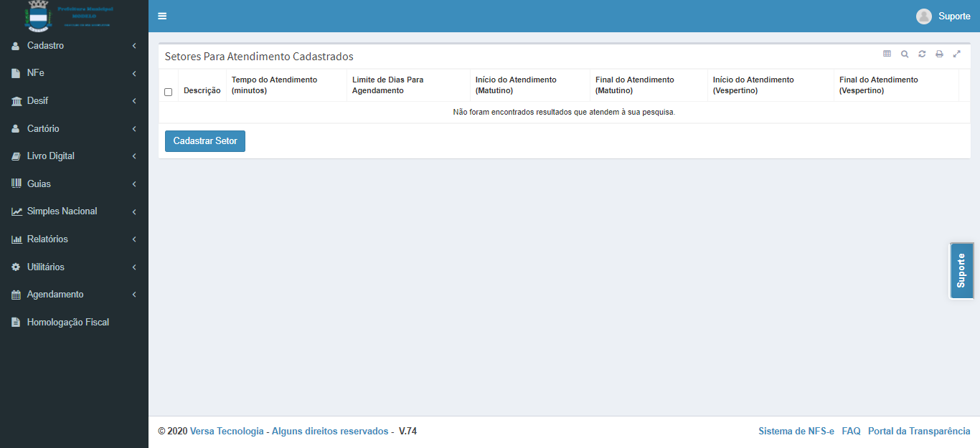Open the search magnifier icon in table header

tap(905, 54)
